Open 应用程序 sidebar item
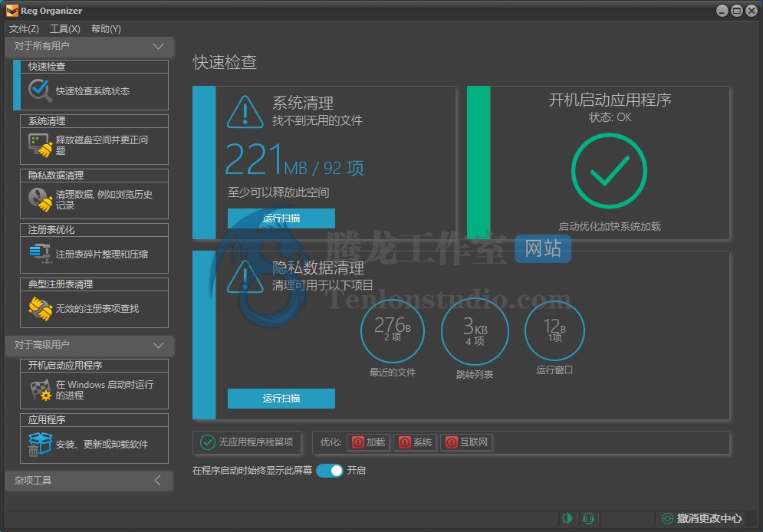This screenshot has width=763, height=532. pyautogui.click(x=94, y=438)
